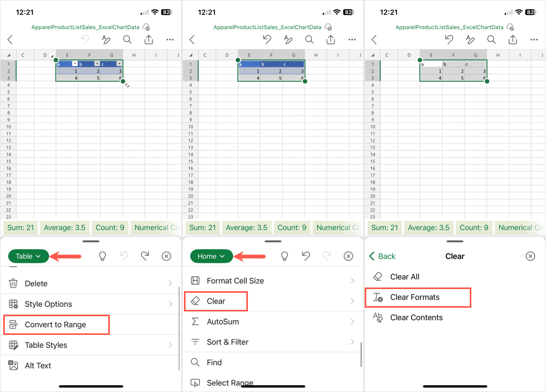Viewport: 546px width, 392px height.
Task: Tap the search magnifier in first screen toolbar
Action: 127,39
